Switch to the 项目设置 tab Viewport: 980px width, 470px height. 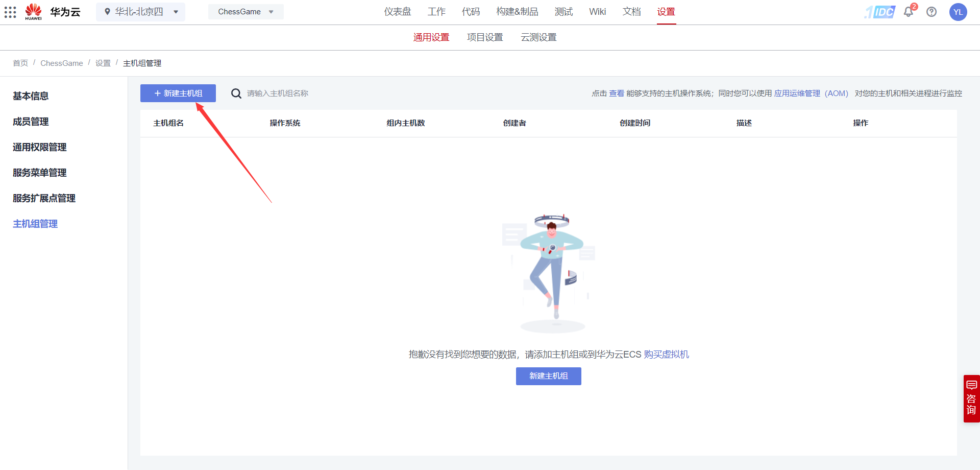(x=484, y=37)
